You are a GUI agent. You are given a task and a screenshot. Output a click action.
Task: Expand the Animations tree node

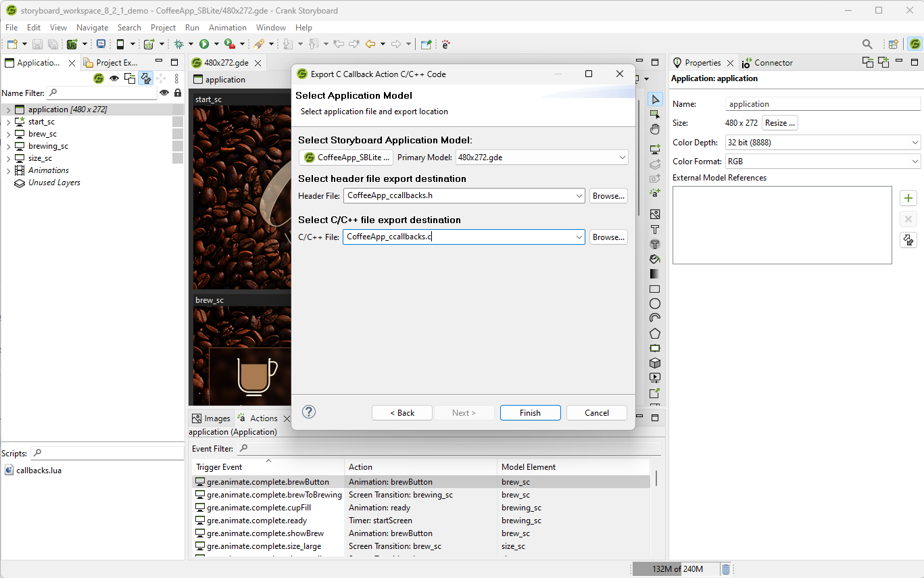pos(8,170)
